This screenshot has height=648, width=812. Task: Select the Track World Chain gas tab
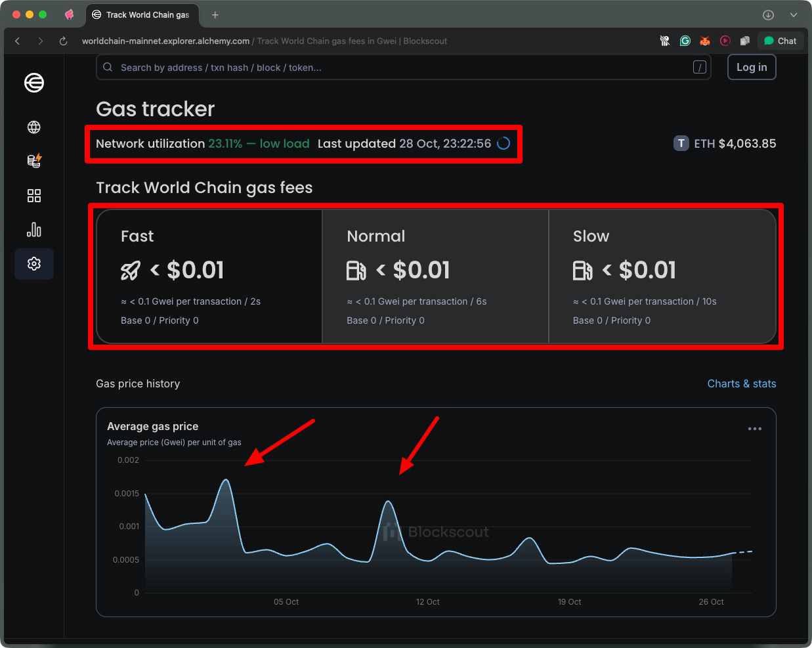click(x=142, y=14)
